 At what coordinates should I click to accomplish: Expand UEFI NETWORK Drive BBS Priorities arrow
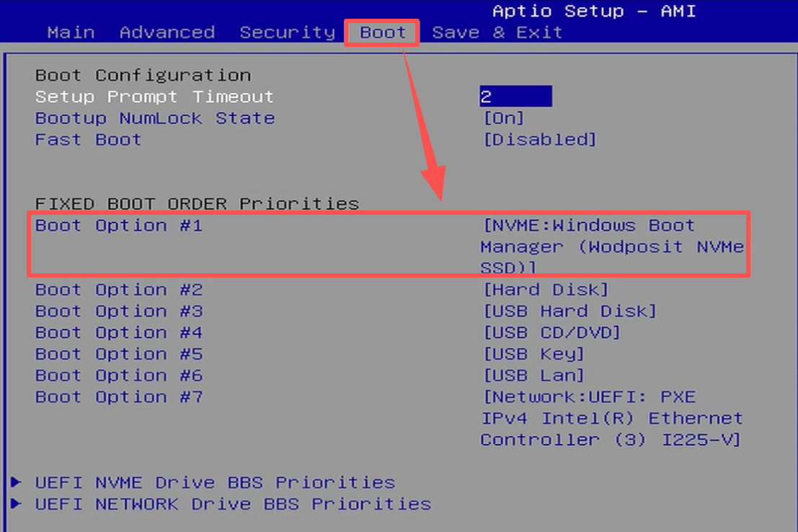click(16, 504)
